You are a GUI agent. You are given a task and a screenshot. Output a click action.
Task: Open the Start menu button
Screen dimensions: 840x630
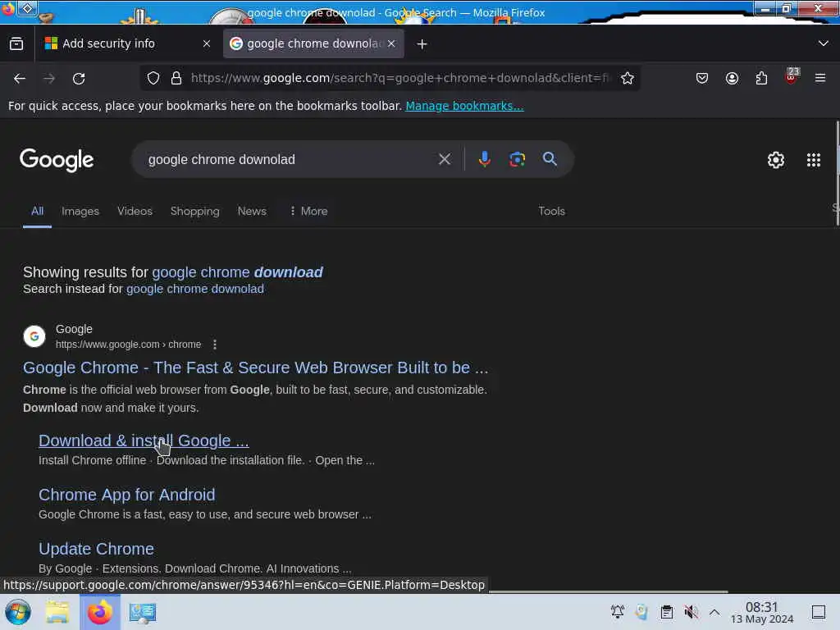tap(18, 612)
